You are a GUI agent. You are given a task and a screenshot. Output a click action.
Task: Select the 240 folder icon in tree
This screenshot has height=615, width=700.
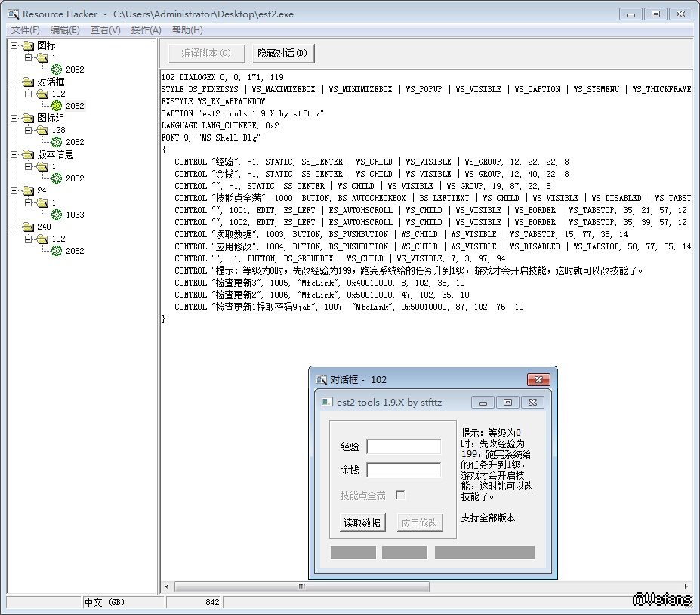pyautogui.click(x=29, y=227)
